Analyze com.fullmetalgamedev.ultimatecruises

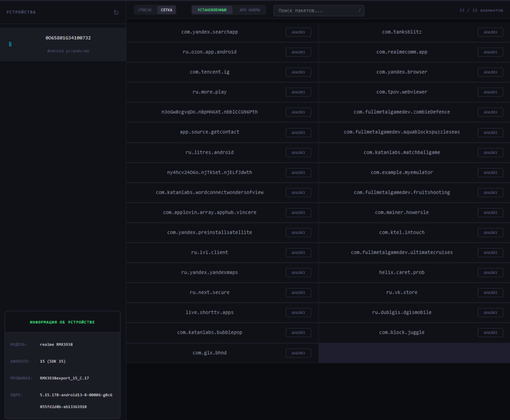point(490,253)
